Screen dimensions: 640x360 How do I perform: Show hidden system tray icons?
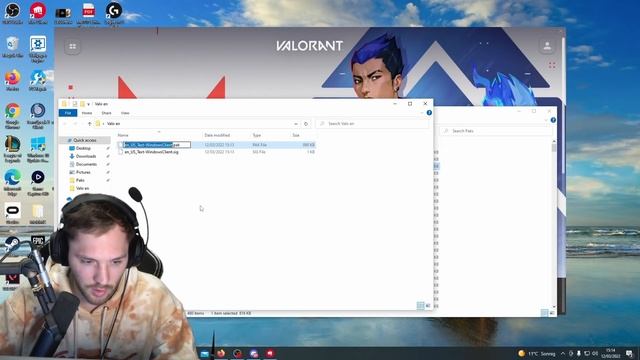click(x=562, y=353)
